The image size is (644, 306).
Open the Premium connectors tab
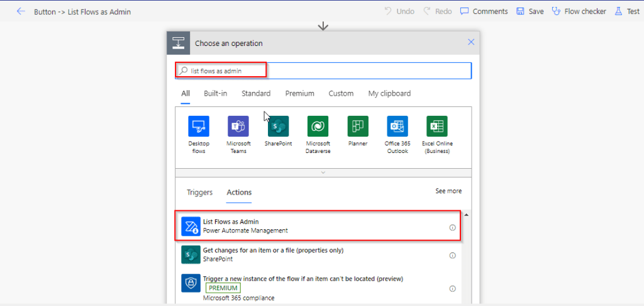coord(299,93)
